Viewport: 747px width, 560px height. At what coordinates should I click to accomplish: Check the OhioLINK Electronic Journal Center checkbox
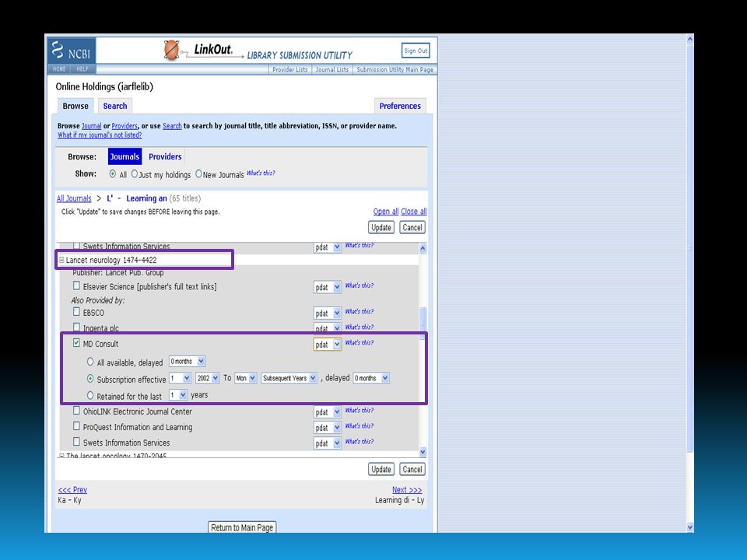coord(76,411)
